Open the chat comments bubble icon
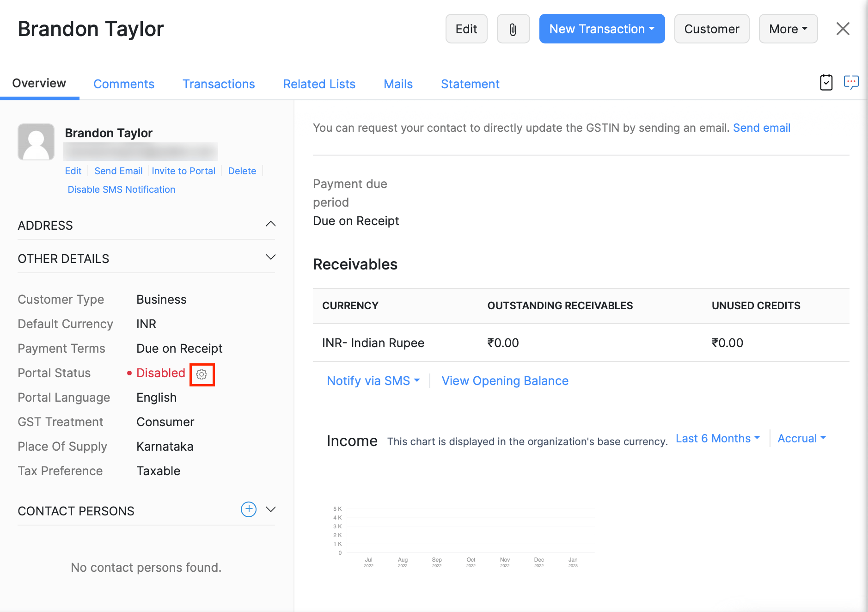 point(851,83)
